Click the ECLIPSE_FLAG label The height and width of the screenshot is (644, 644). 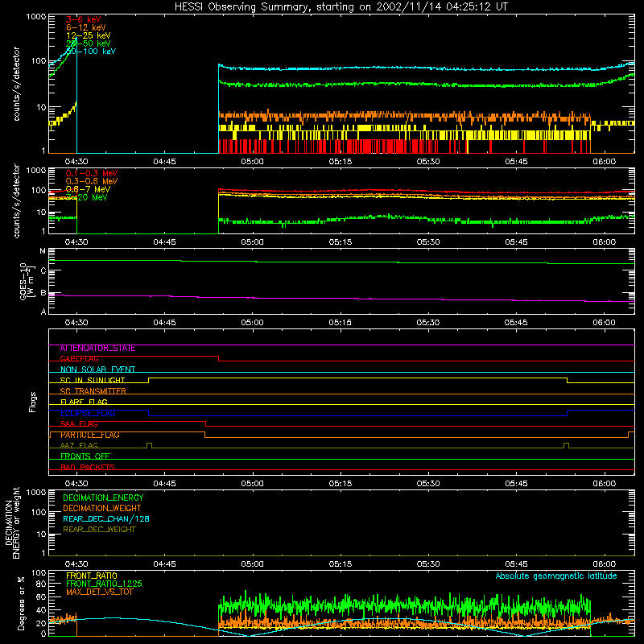pyautogui.click(x=88, y=413)
